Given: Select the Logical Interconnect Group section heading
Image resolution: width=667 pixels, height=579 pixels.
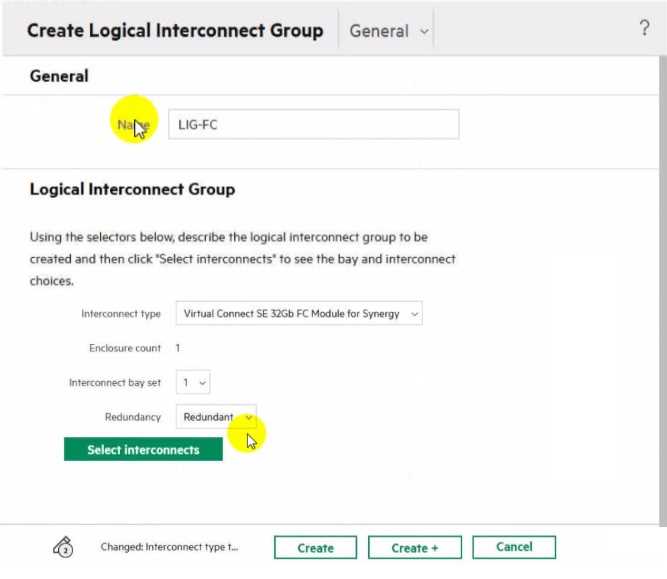Looking at the screenshot, I should click(132, 189).
